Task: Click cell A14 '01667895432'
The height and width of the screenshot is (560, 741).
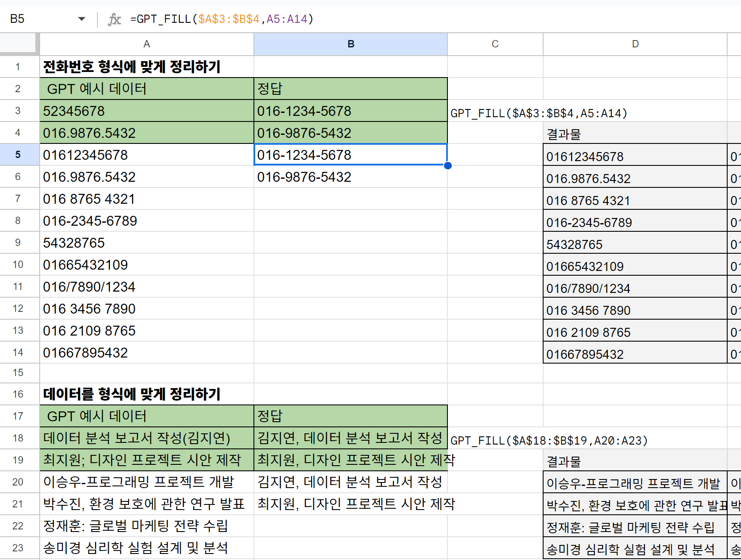Action: [x=147, y=352]
